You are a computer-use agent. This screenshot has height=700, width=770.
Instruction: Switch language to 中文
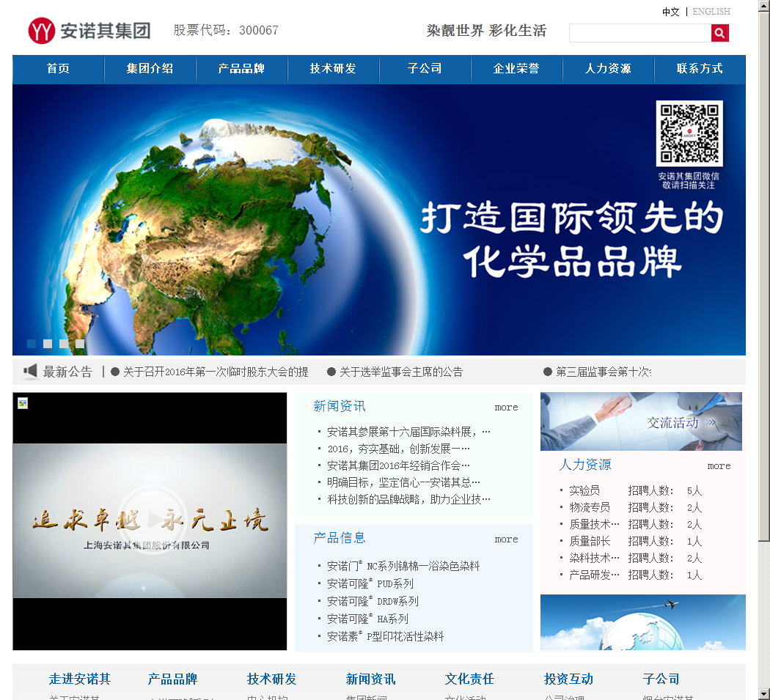pos(670,12)
